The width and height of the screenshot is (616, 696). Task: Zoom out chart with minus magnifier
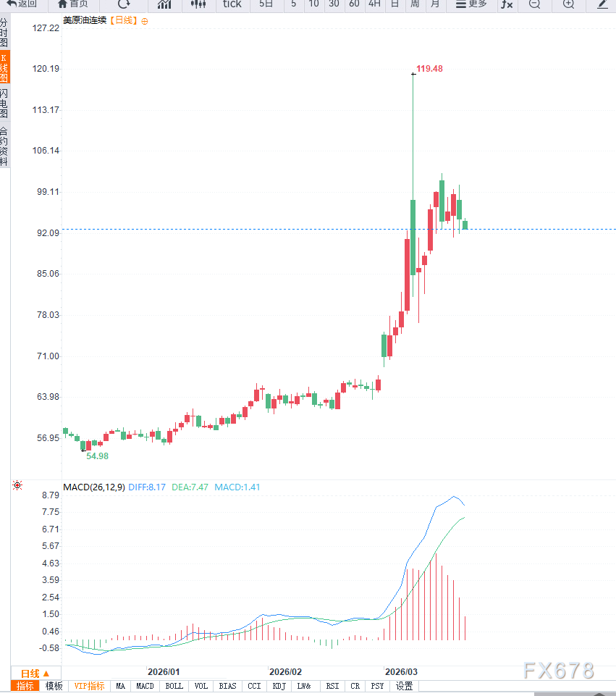[x=534, y=4]
